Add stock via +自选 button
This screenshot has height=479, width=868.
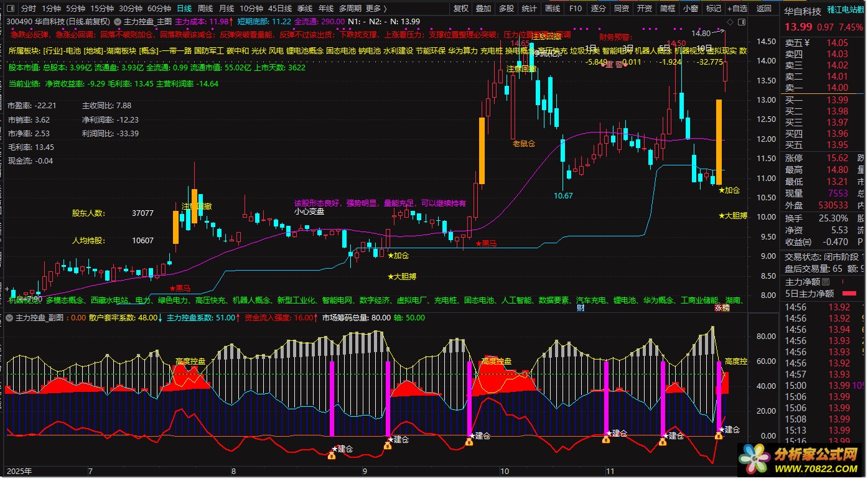tap(736, 9)
